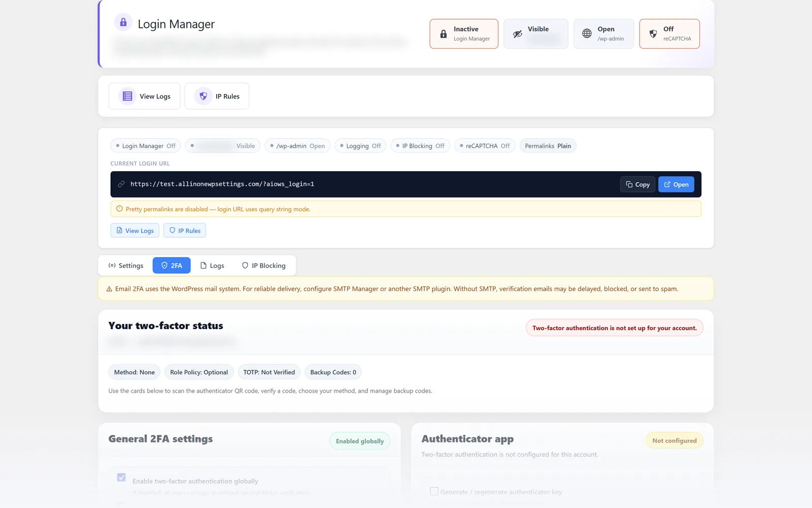Click the Visible status card
The image size is (812, 508).
pyautogui.click(x=536, y=34)
